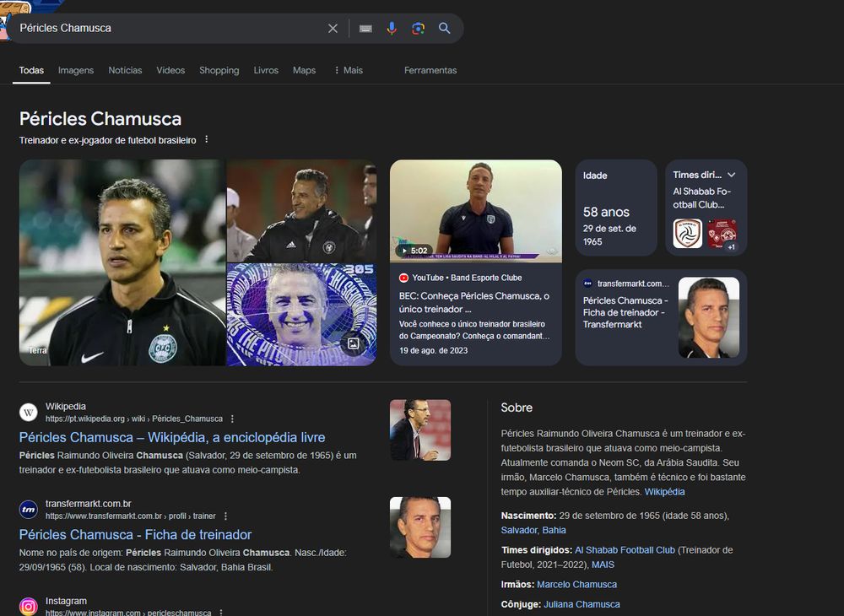Viewport: 844px width, 616px height.
Task: Play the Band Esporte Clube video
Action: [476, 211]
